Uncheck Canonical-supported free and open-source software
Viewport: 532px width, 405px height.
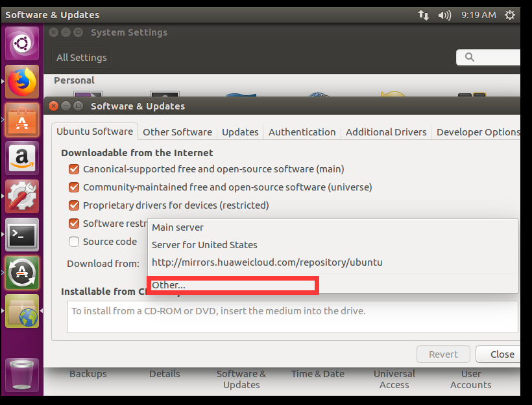click(x=73, y=168)
